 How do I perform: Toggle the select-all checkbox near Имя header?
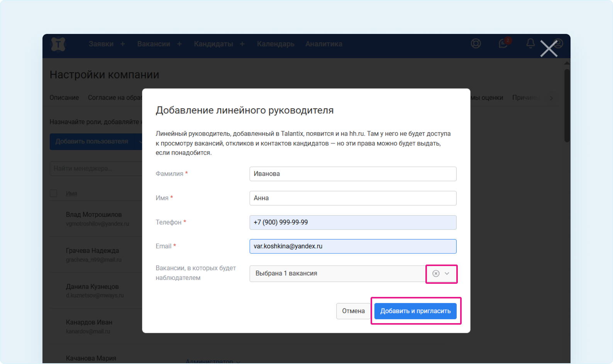pyautogui.click(x=54, y=193)
